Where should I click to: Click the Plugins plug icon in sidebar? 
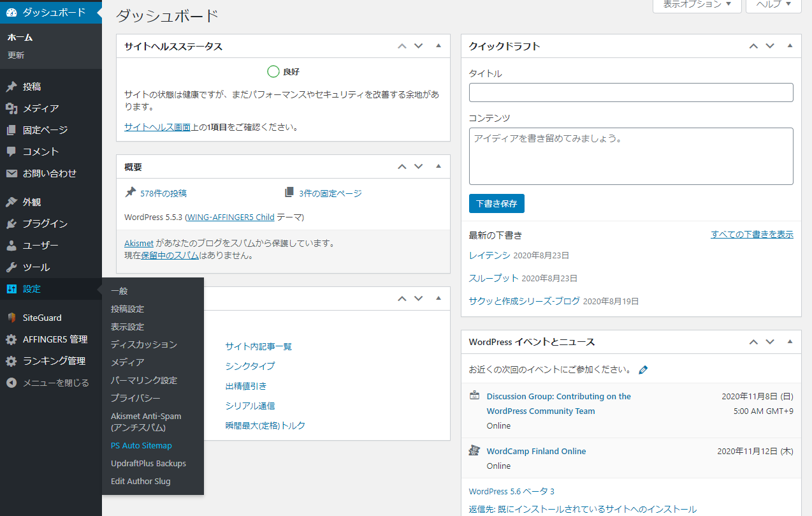11,224
